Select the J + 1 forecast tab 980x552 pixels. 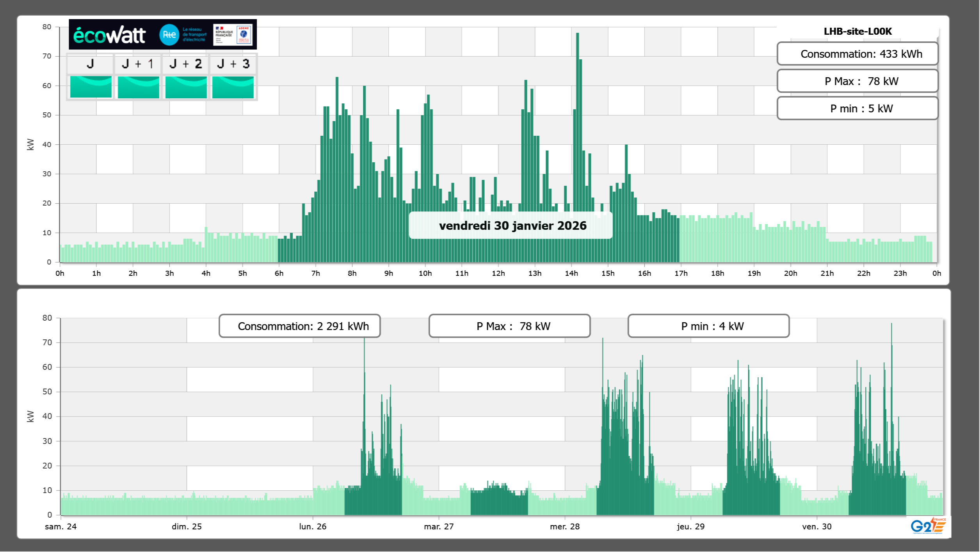pos(138,64)
